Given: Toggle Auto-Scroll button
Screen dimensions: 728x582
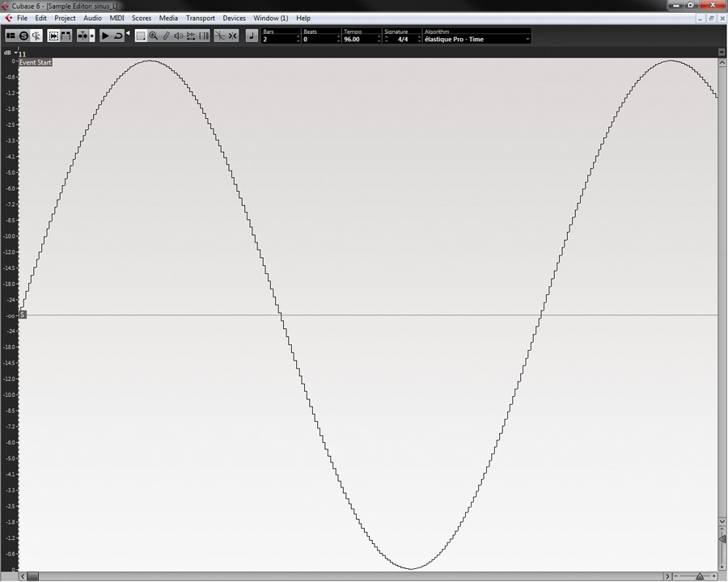Looking at the screenshot, I should pyautogui.click(x=83, y=36).
